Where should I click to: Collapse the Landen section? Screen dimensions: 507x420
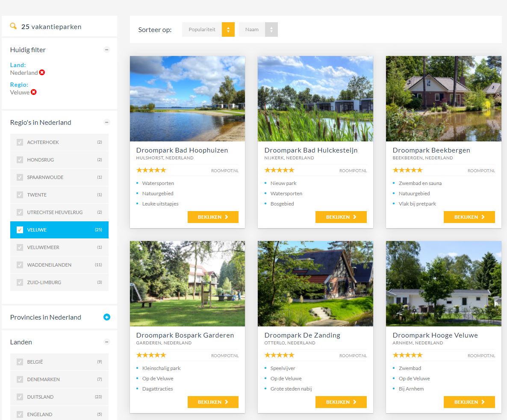pyautogui.click(x=107, y=342)
